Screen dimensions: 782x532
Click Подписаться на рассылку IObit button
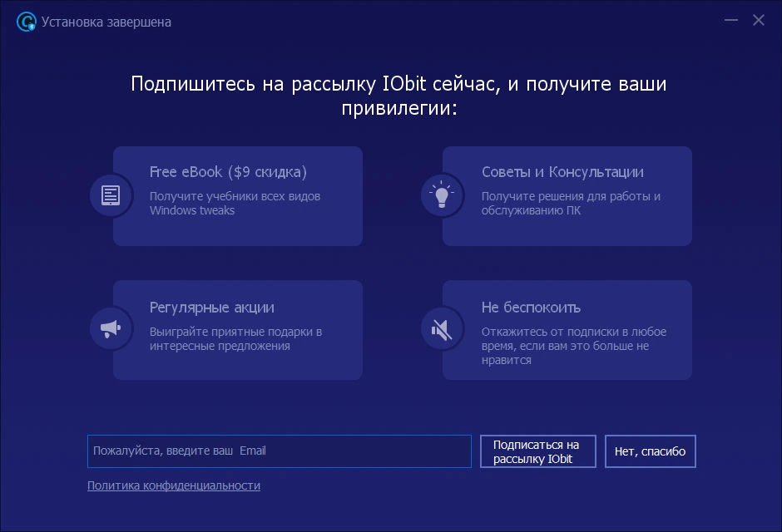[x=538, y=451]
